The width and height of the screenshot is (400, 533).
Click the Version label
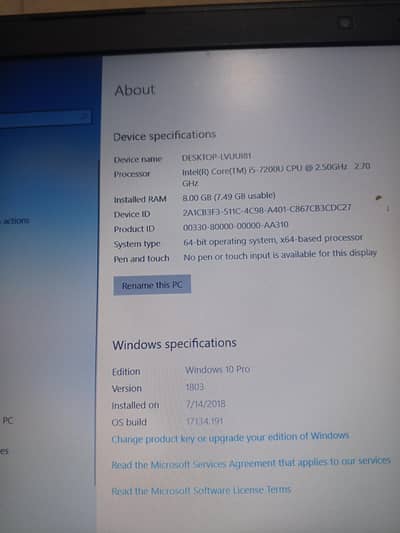[x=127, y=388]
